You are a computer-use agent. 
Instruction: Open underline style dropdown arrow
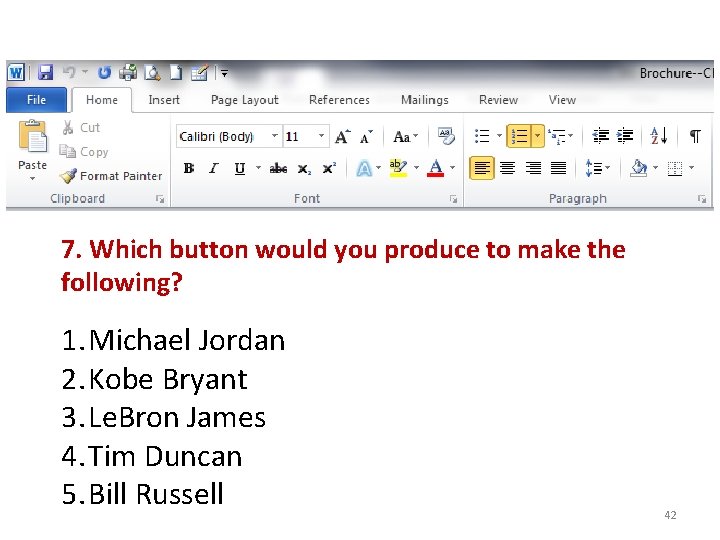tap(259, 168)
